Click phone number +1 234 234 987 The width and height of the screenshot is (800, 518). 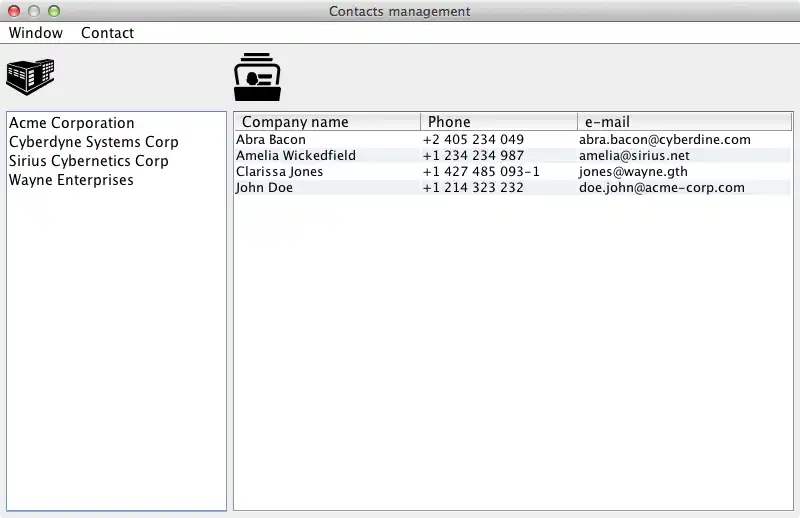coord(473,156)
